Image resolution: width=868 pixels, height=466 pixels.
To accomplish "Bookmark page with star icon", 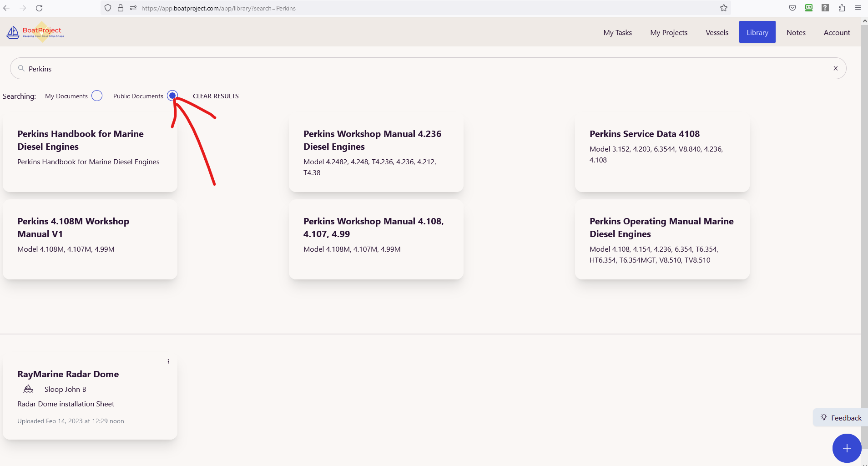I will (x=724, y=8).
